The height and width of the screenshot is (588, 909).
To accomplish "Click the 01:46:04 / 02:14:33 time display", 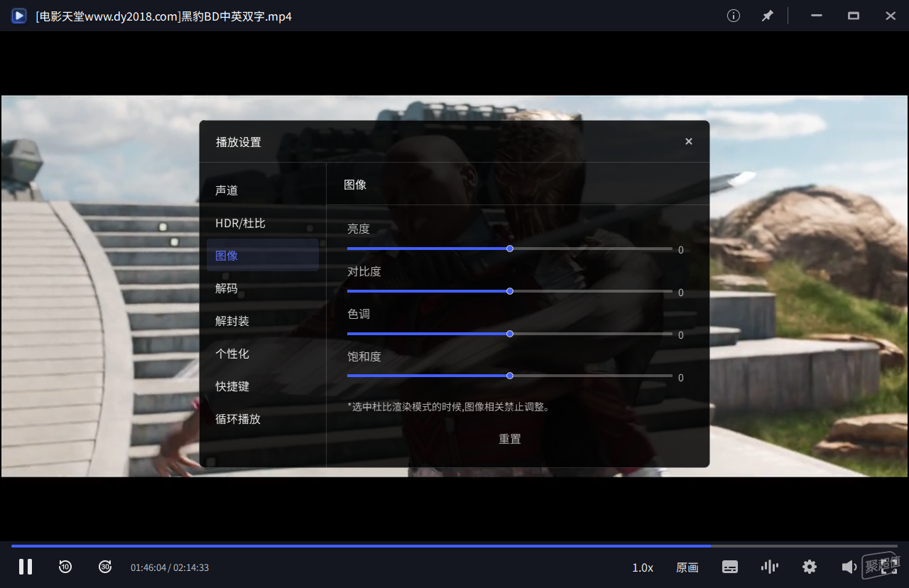I will 170,567.
